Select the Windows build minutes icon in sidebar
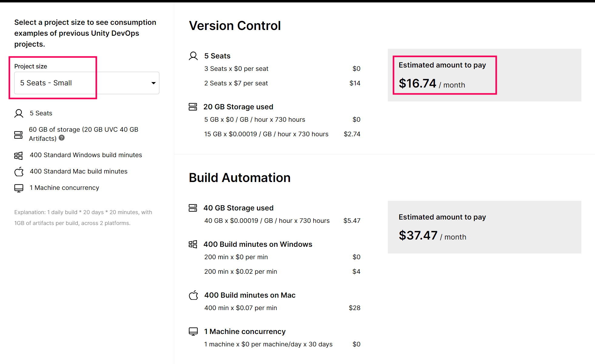This screenshot has height=364, width=595. [18, 155]
